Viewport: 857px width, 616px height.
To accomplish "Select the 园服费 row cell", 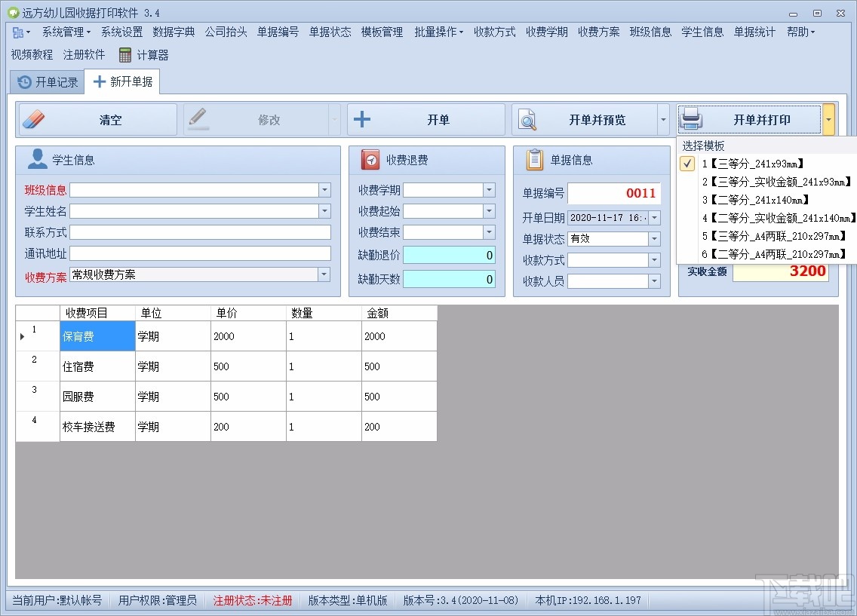I will (97, 396).
